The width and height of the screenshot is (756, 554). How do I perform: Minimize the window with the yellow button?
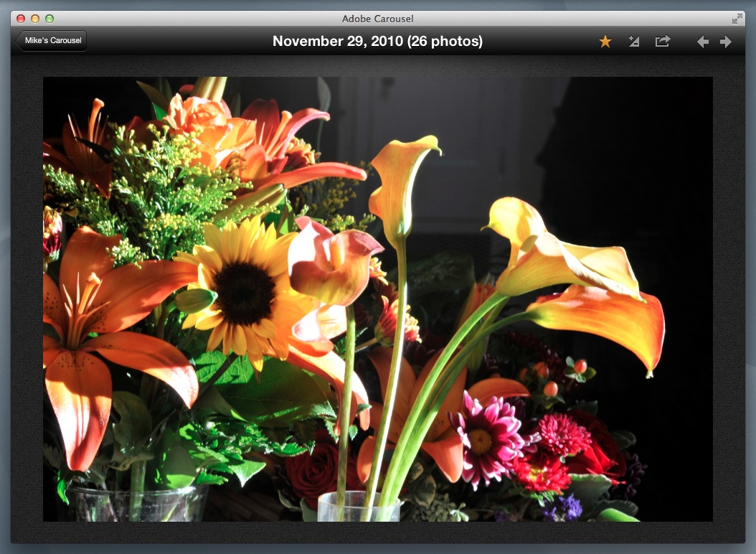35,19
